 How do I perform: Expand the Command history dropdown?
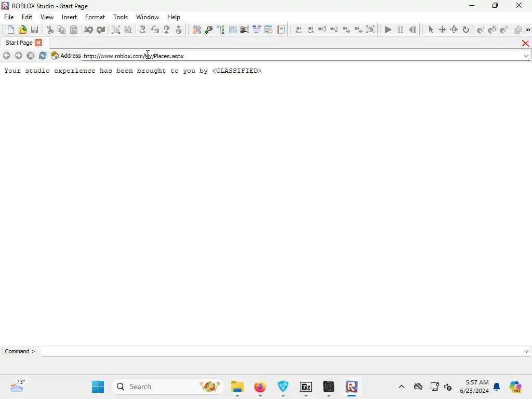pos(526,352)
